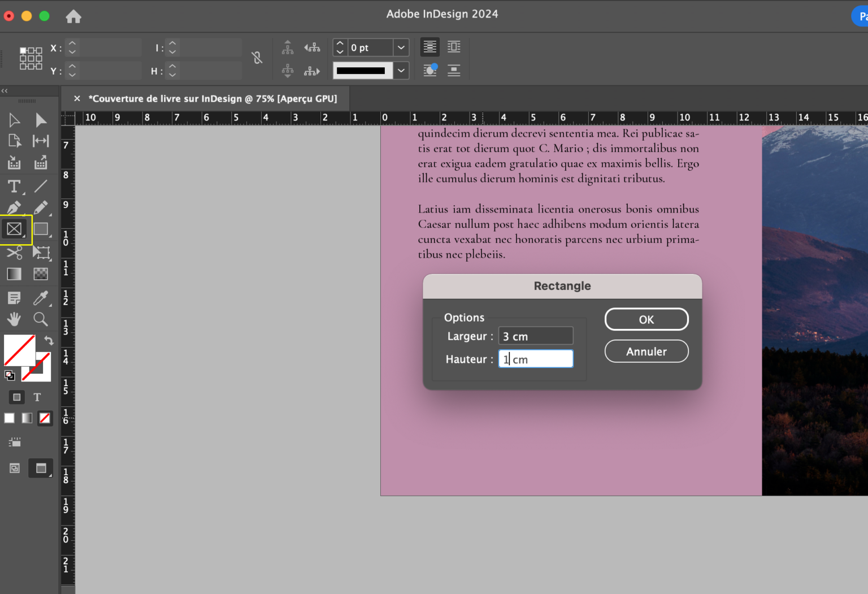Enable the no text wrap option

click(x=430, y=47)
